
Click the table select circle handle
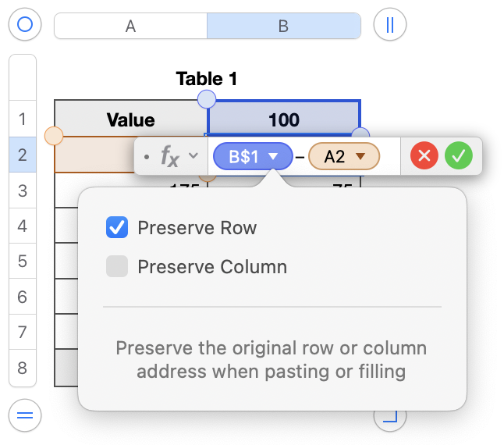(x=24, y=24)
